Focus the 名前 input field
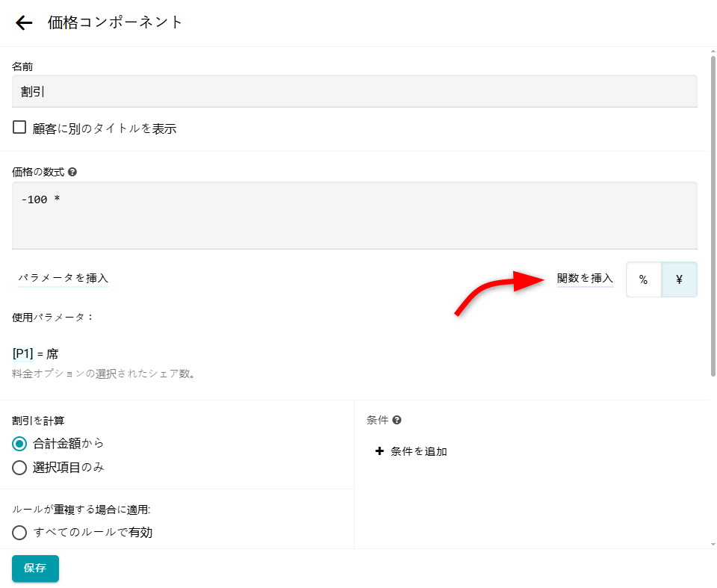The image size is (717, 588). click(x=354, y=91)
